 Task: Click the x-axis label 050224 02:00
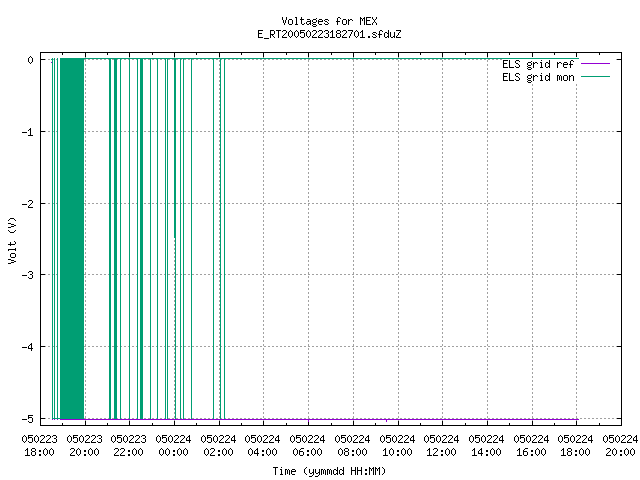click(218, 446)
